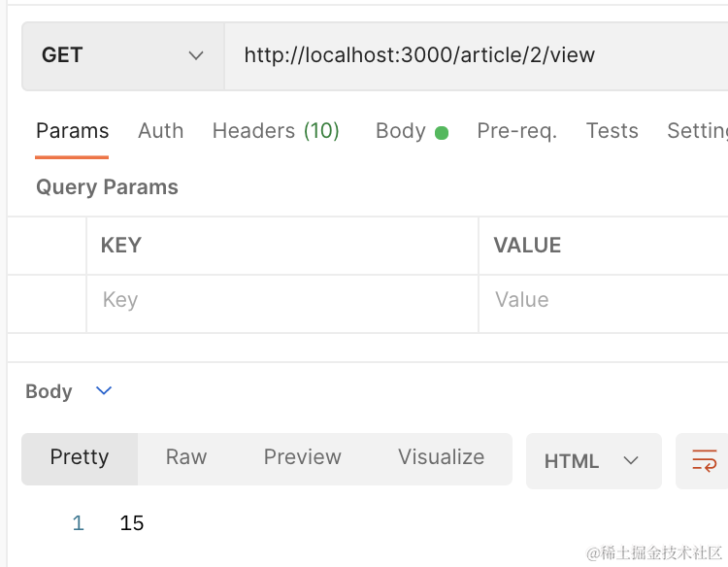Switch to the Params tab
This screenshot has height=567, width=728.
point(72,131)
